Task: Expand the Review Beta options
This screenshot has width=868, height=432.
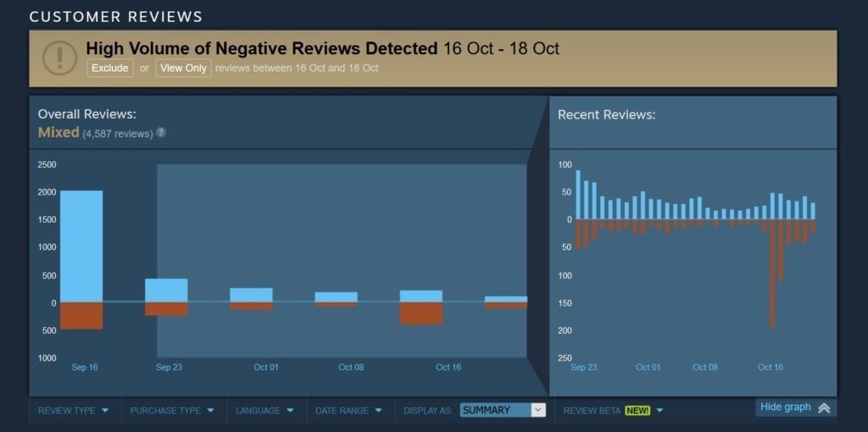Action: coord(614,411)
